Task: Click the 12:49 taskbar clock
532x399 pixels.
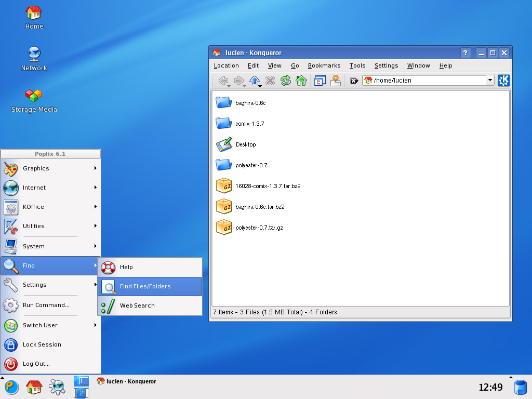Action: pos(490,387)
